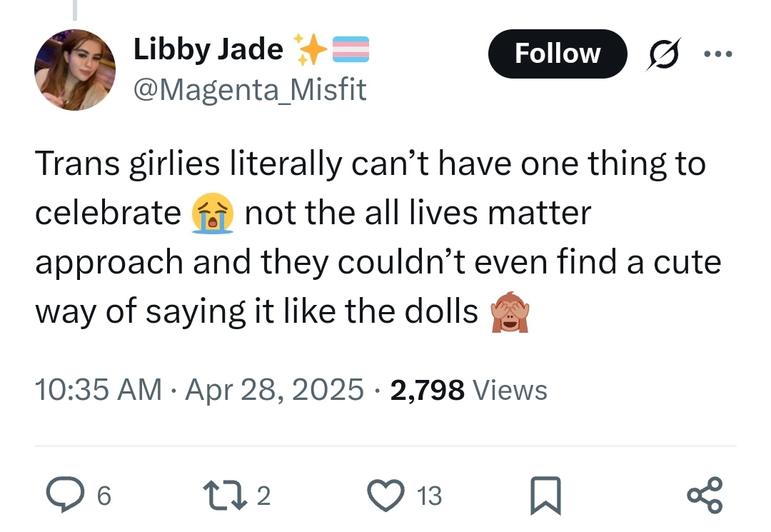Viewport: 771px width, 532px height.
Task: Click the reply count of 6
Action: 103,496
